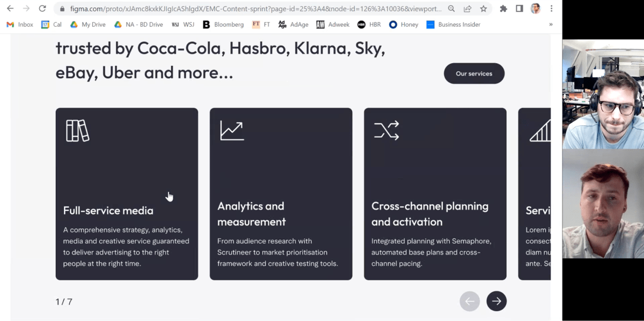Open the Adweek bookmark
The image size is (644, 321).
pyautogui.click(x=333, y=25)
